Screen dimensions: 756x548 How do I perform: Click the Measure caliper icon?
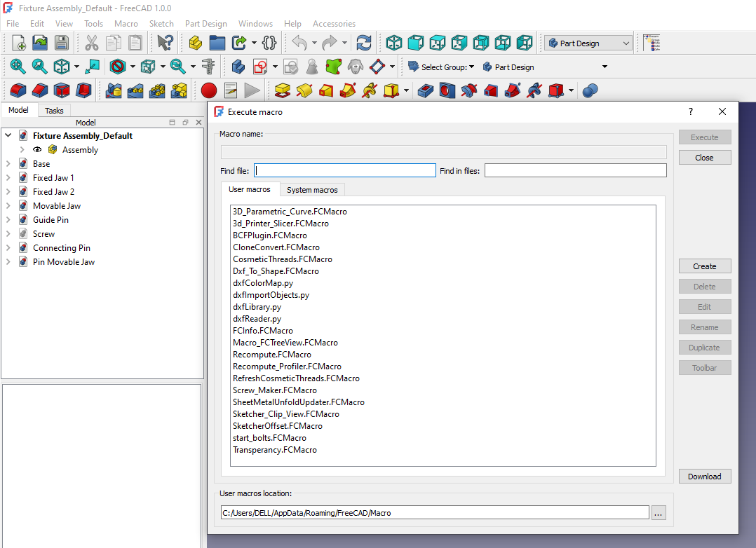click(208, 67)
